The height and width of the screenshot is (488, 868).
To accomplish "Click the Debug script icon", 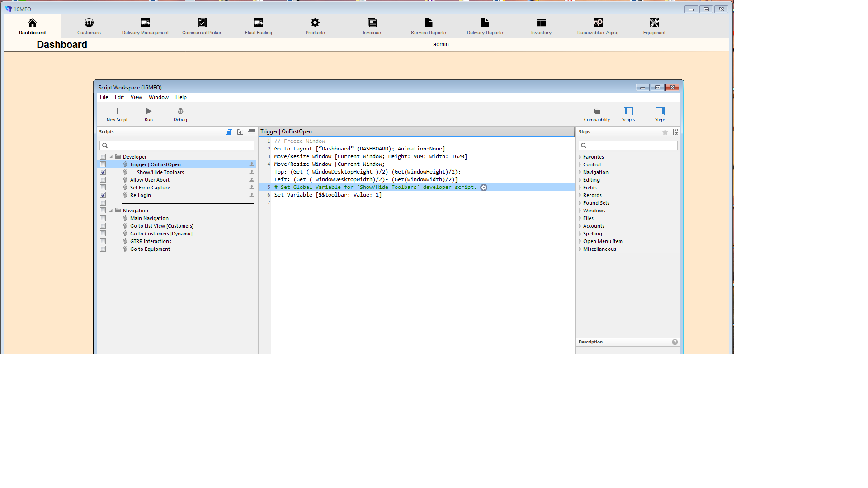I will click(x=180, y=111).
